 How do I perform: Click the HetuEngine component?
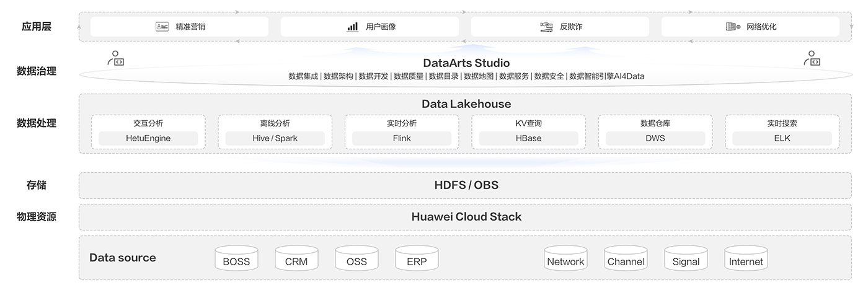click(148, 138)
